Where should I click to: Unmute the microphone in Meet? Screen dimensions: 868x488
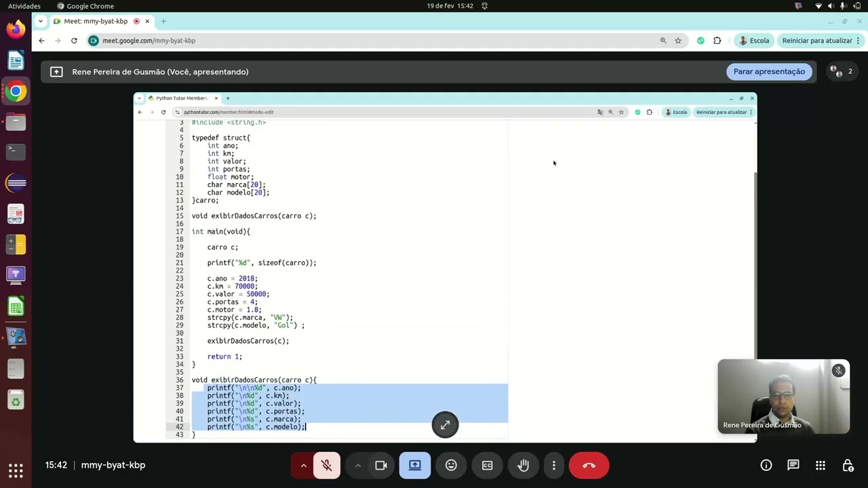pyautogui.click(x=326, y=465)
